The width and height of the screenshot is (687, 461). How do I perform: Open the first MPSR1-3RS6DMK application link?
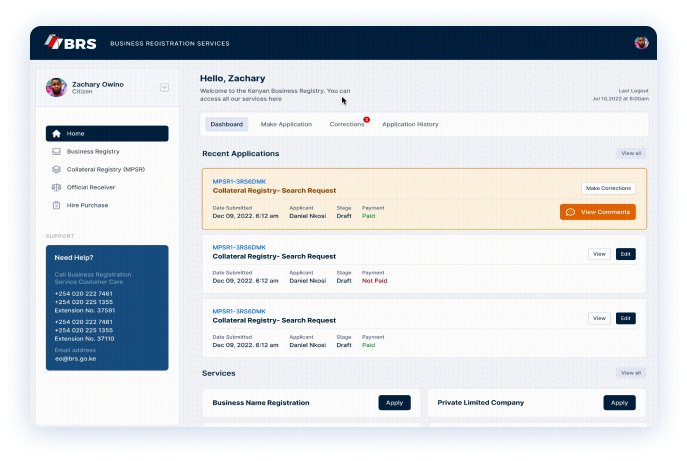click(239, 181)
